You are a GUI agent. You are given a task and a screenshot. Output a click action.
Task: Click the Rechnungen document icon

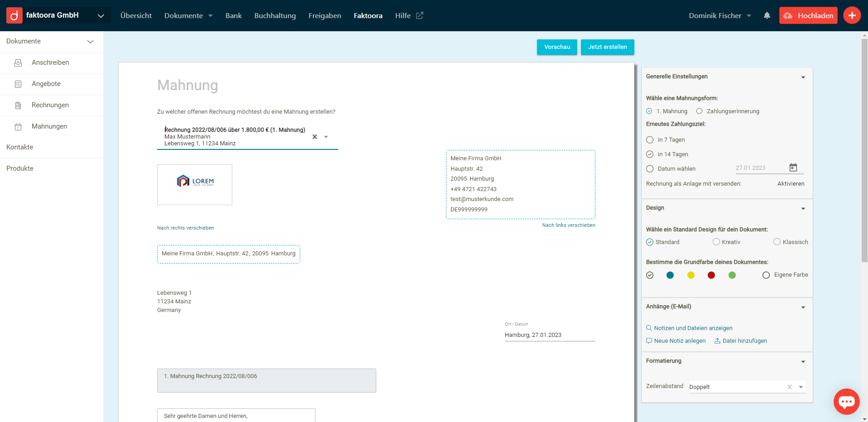tap(18, 105)
